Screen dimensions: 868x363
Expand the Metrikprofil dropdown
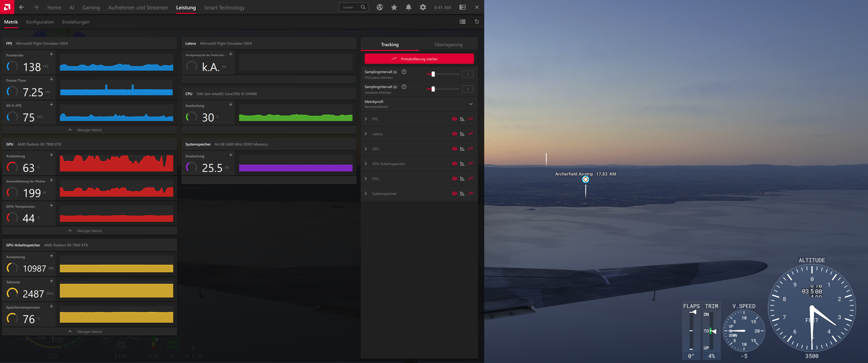(x=470, y=104)
